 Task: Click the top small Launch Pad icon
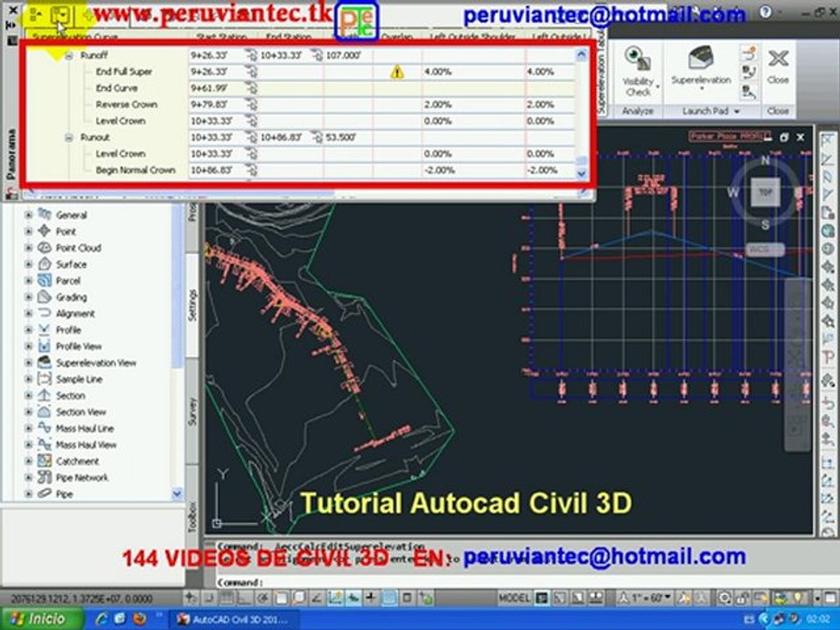coord(748,53)
